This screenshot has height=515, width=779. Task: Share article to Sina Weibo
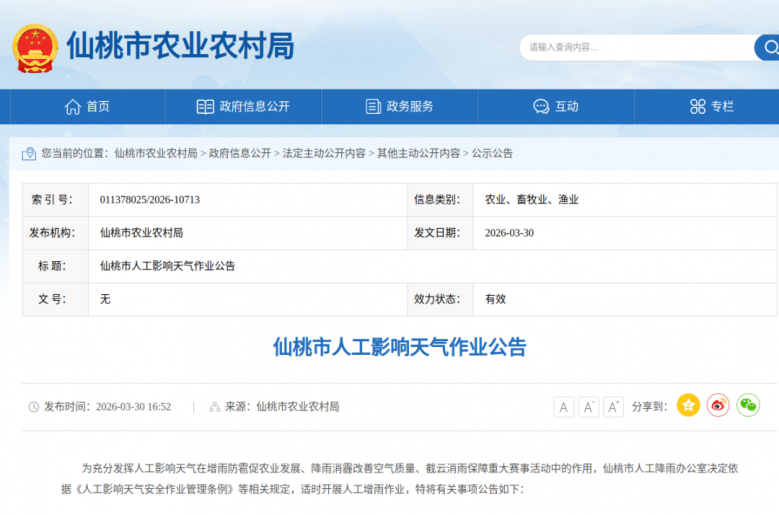[718, 405]
